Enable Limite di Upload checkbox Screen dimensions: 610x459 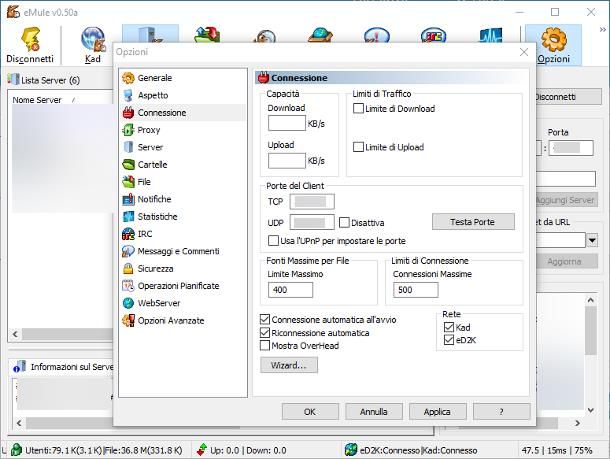[x=358, y=147]
